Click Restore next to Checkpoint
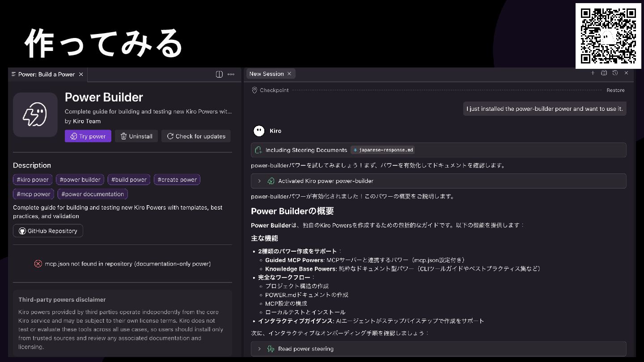Screen dimensions: 644x362 [x=615, y=90]
